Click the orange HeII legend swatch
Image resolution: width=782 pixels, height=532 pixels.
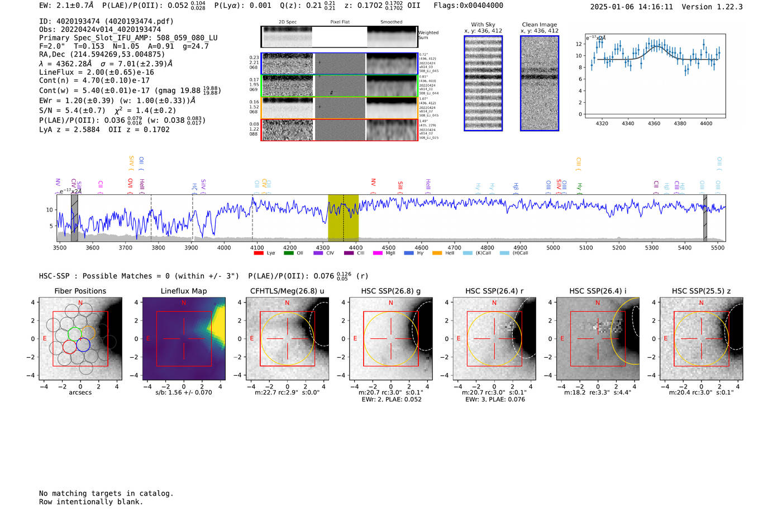click(x=437, y=253)
